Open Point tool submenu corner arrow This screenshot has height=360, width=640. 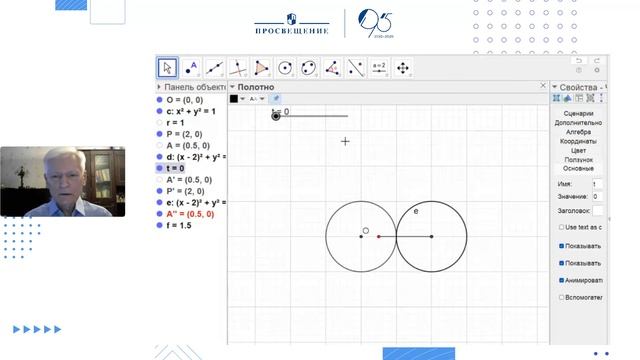pyautogui.click(x=199, y=76)
